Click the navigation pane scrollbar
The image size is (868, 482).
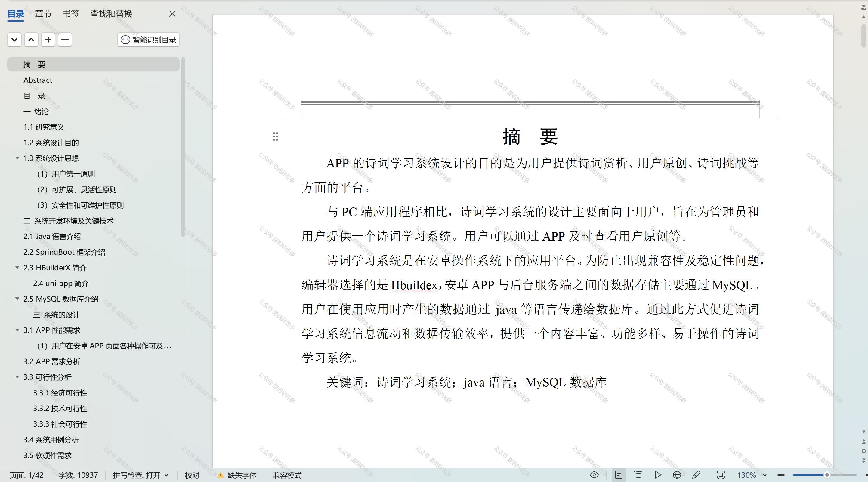click(x=183, y=147)
